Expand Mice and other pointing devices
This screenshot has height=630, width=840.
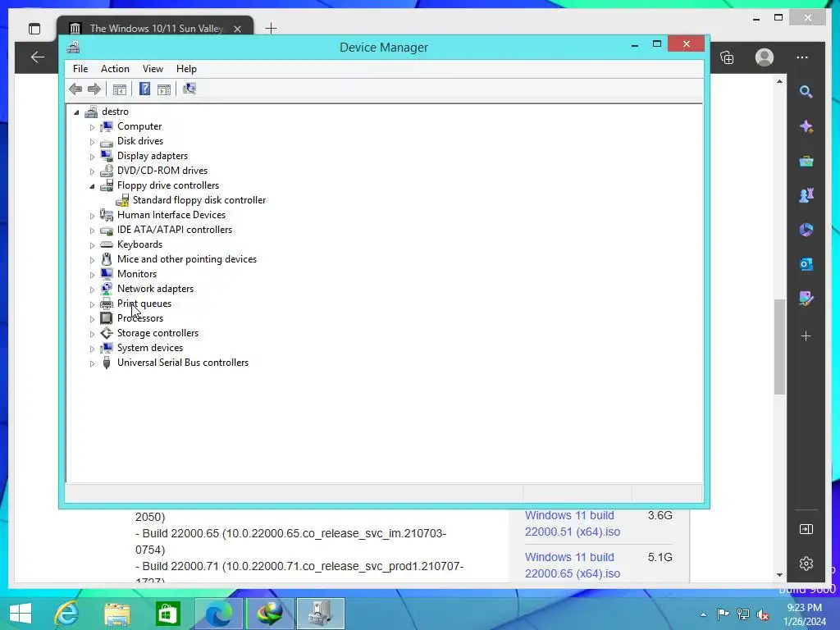pyautogui.click(x=92, y=260)
